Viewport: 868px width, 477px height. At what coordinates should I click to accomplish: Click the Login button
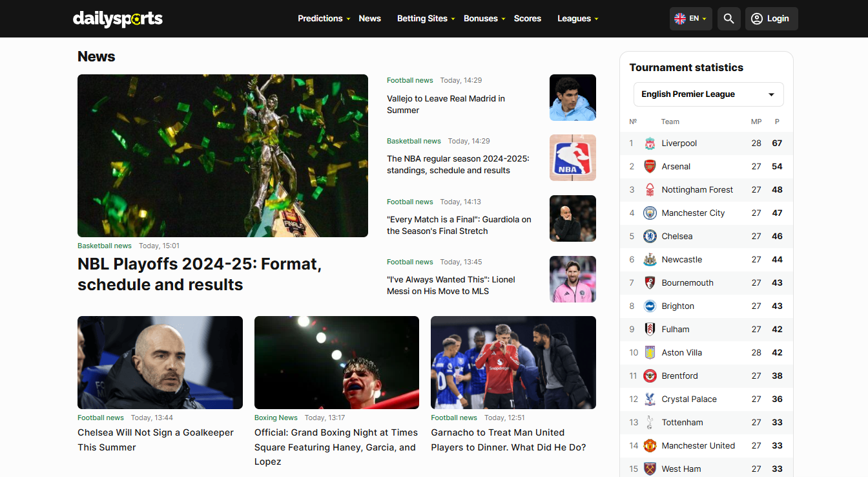[772, 19]
